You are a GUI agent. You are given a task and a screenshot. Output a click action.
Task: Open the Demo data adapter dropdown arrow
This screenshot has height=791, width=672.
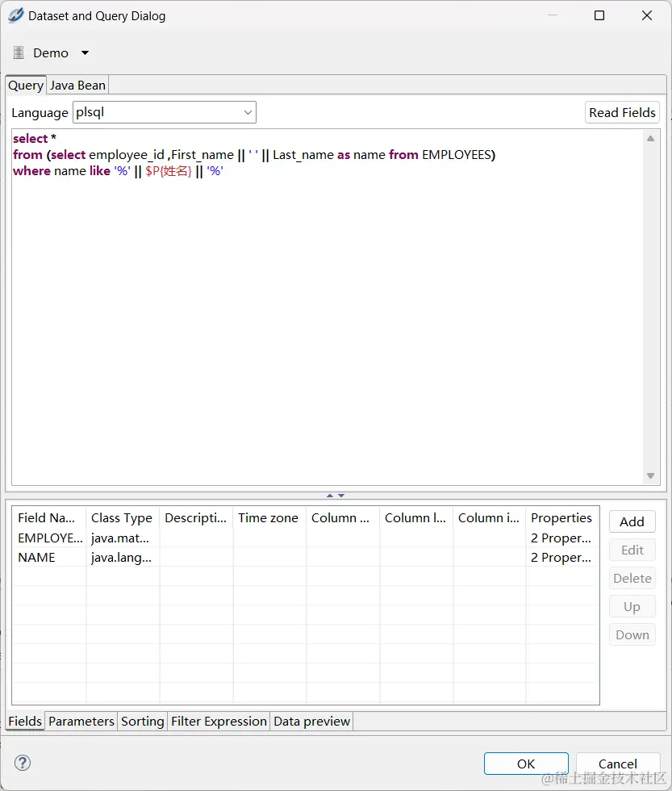click(86, 52)
